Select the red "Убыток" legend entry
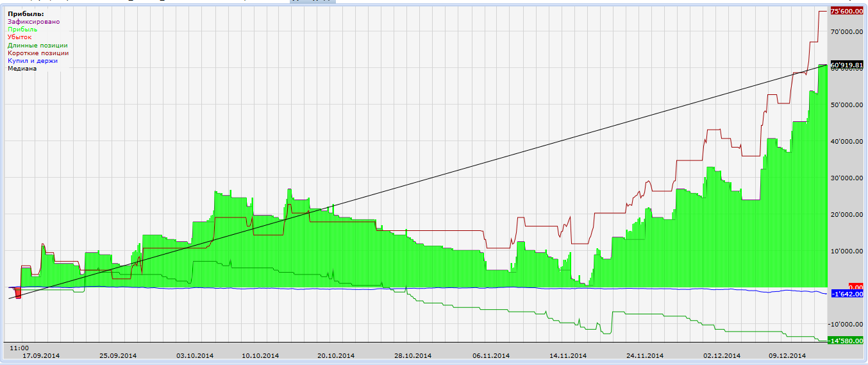The height and width of the screenshot is (365, 868). coord(19,37)
